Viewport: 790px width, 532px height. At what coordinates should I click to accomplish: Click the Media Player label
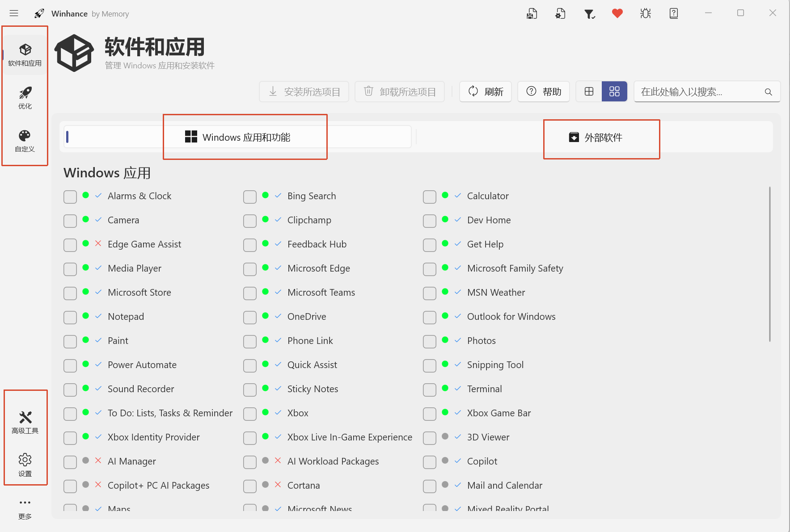135,268
